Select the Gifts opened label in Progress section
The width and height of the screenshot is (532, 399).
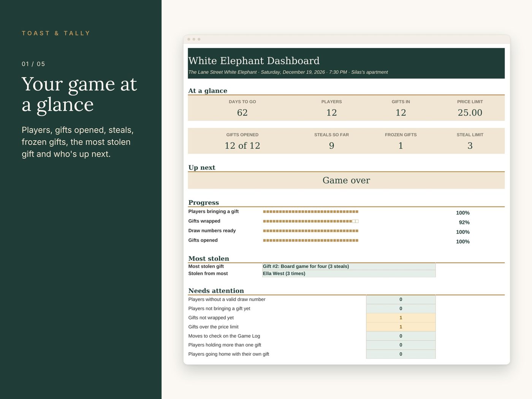[x=203, y=240]
